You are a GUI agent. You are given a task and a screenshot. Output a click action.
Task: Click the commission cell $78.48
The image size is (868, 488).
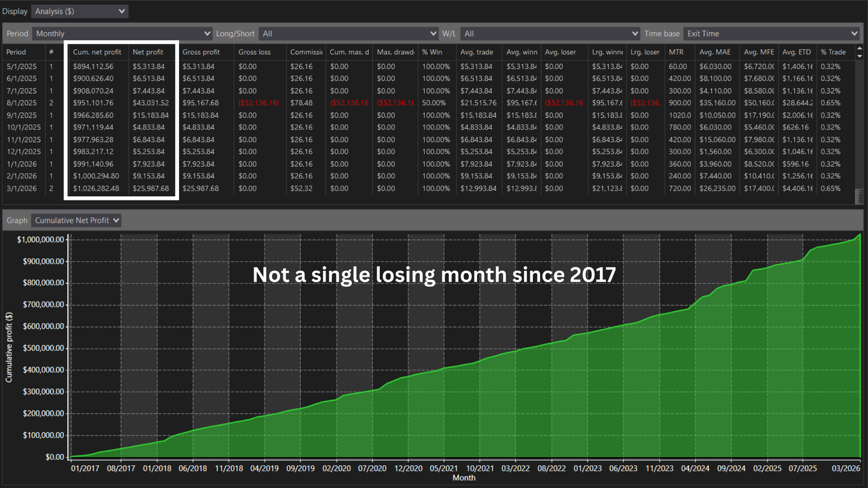tap(302, 103)
